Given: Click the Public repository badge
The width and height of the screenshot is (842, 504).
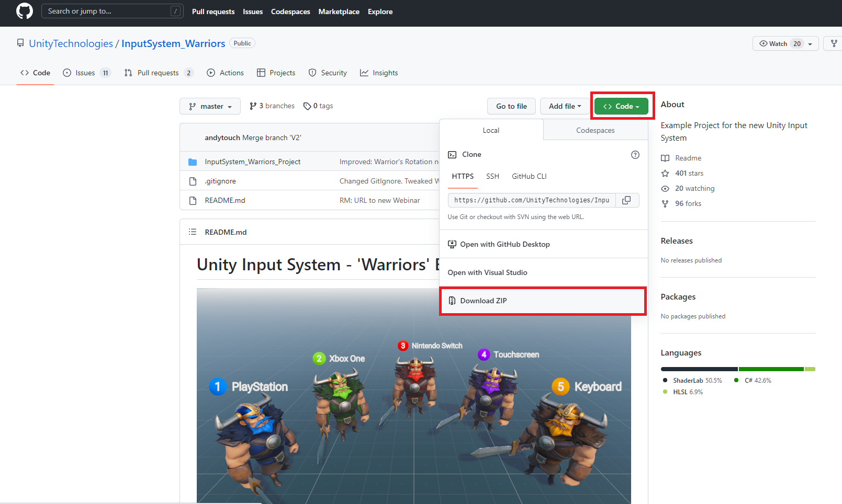Looking at the screenshot, I should (x=242, y=43).
